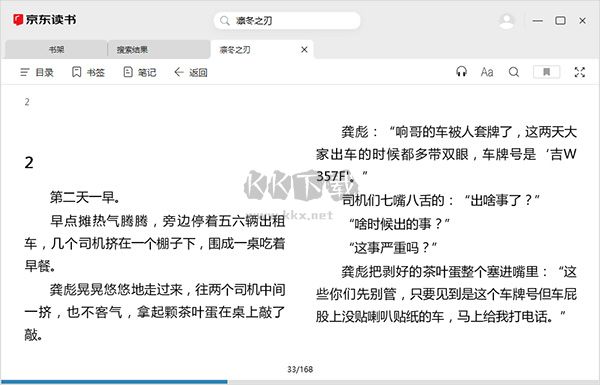Click the text "出啥事了？"
The image size is (600, 385).
tap(502, 200)
